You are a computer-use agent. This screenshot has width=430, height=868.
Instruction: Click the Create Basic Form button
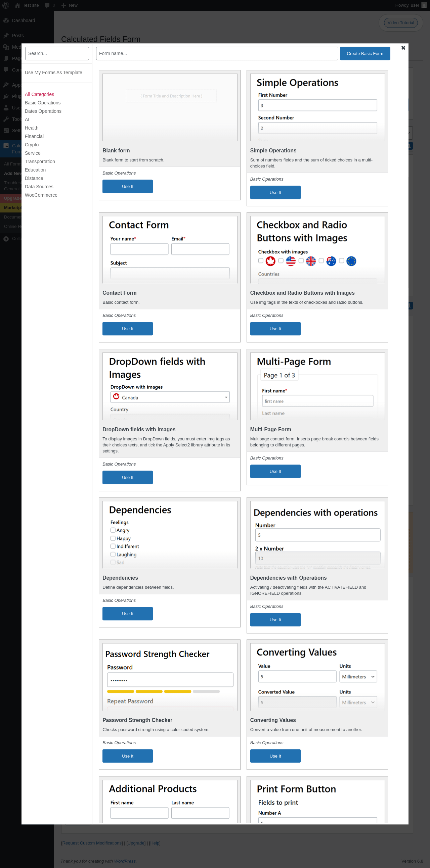coord(364,54)
